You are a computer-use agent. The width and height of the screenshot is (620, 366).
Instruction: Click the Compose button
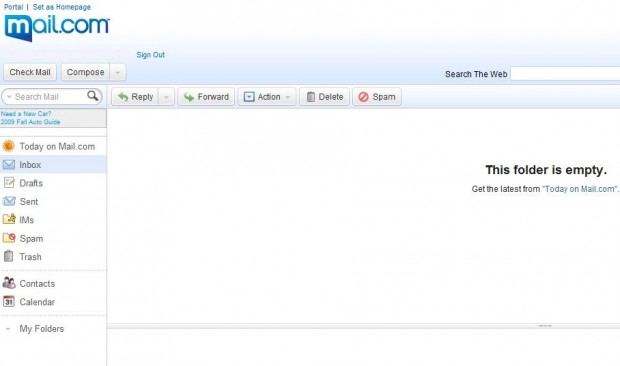85,72
